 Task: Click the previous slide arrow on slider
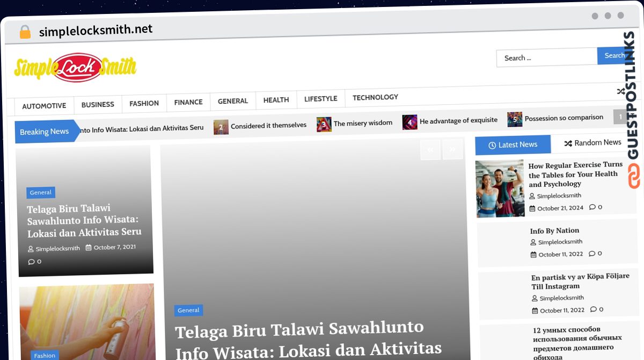tap(430, 150)
